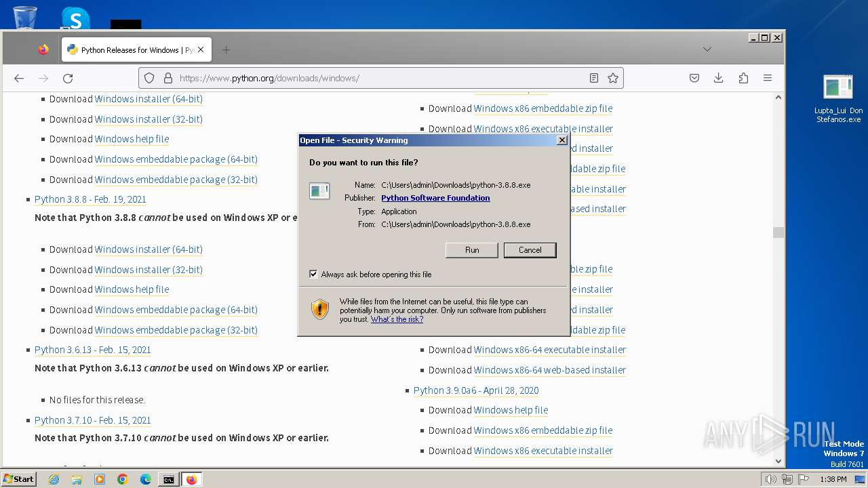Click the Action Center flag icon
Image resolution: width=868 pixels, height=488 pixels.
coord(803,479)
